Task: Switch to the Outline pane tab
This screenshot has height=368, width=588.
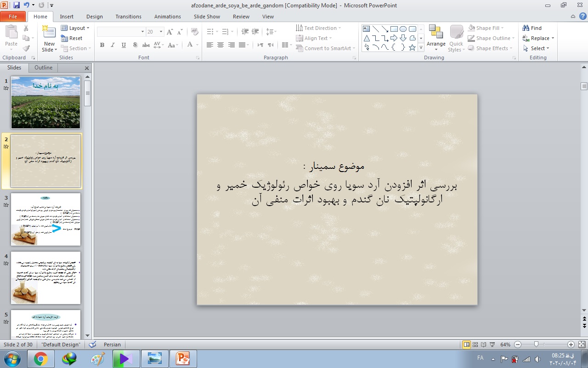Action: pos(44,68)
